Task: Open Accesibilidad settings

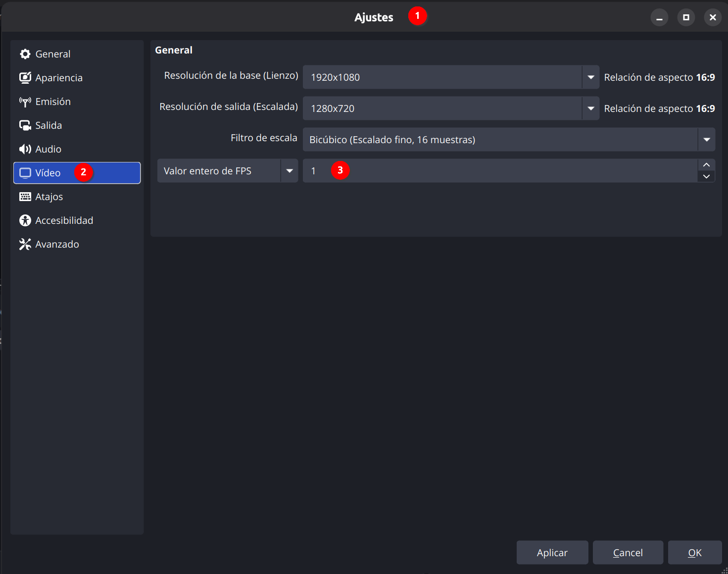Action: click(x=77, y=220)
